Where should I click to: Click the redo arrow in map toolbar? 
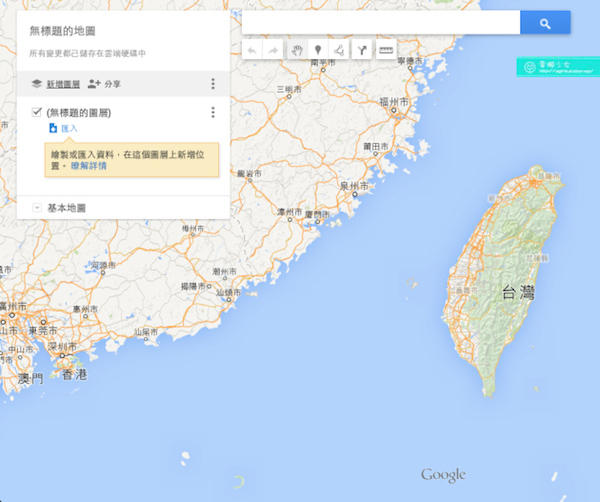tap(273, 49)
